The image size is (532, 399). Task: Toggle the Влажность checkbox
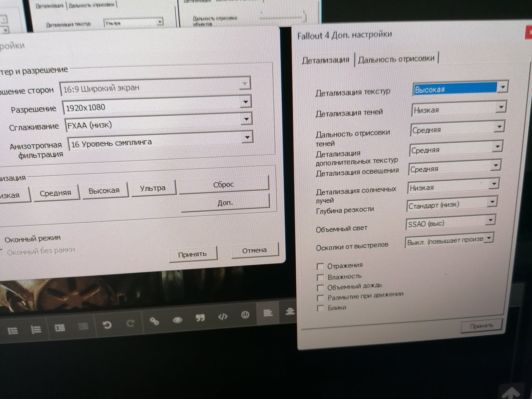320,277
